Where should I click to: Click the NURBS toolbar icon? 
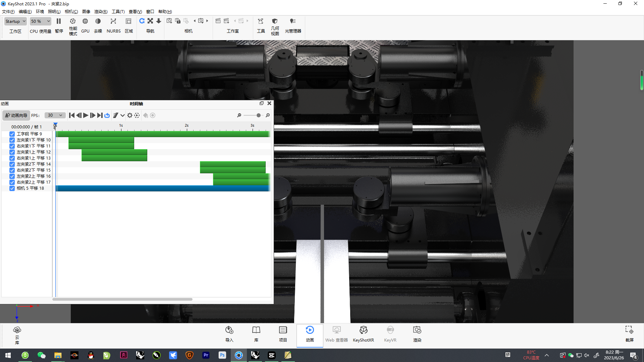113,21
